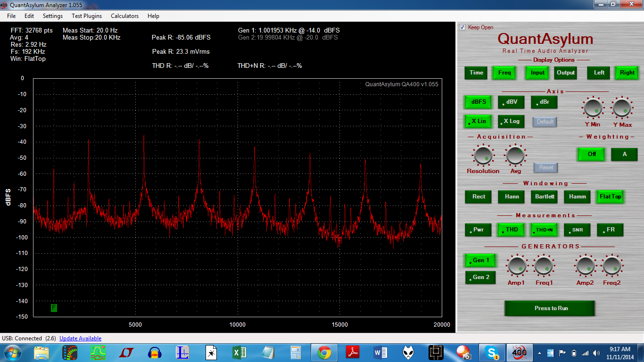Click the Reset acquisition button
The width and height of the screenshot is (644, 362).
tap(546, 167)
